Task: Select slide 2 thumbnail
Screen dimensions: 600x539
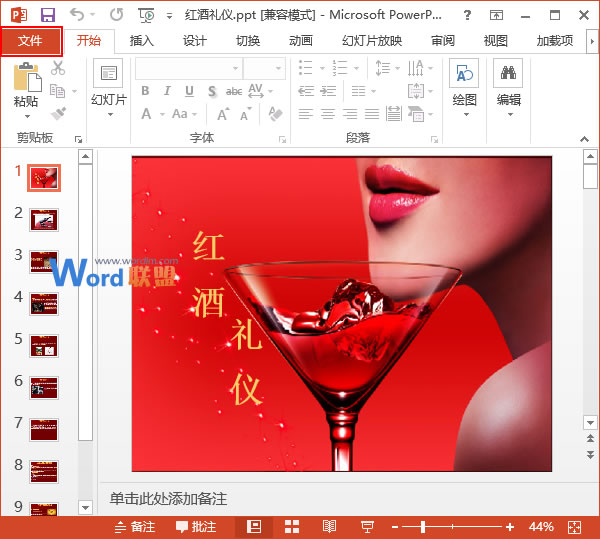Action: (44, 220)
